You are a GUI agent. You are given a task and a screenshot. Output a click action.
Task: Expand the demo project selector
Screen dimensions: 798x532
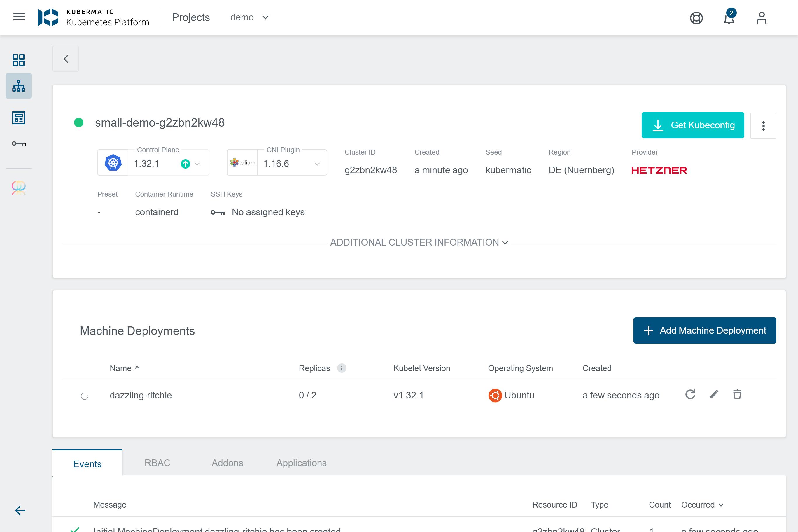249,17
